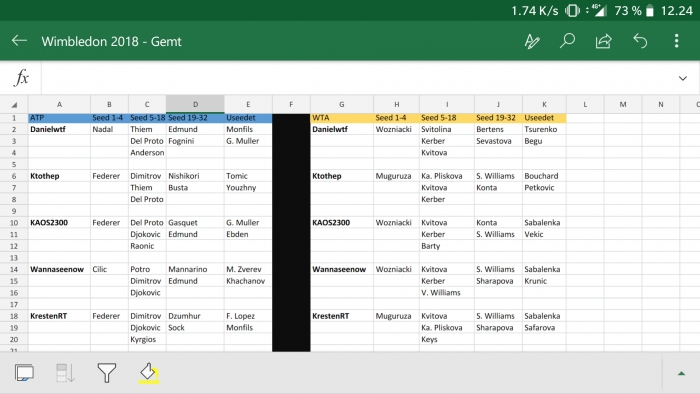Screen dimensions: 700x394
Task: Tap the fill color bucket icon
Action: click(x=148, y=373)
